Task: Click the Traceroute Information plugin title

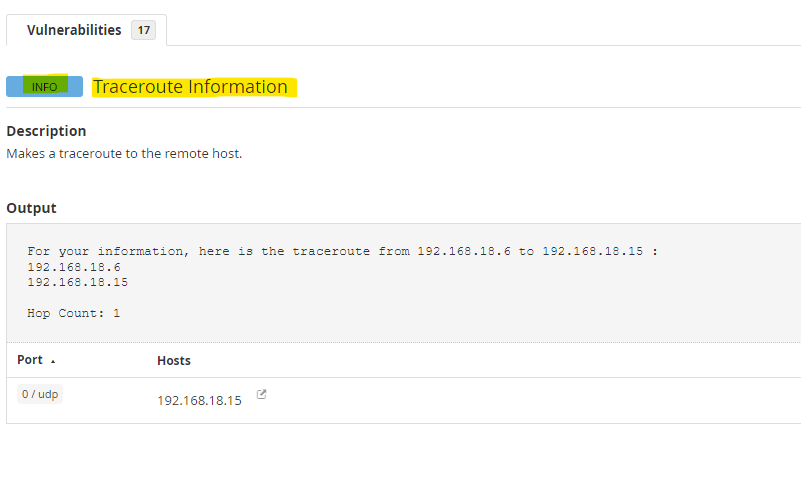Action: [x=190, y=87]
